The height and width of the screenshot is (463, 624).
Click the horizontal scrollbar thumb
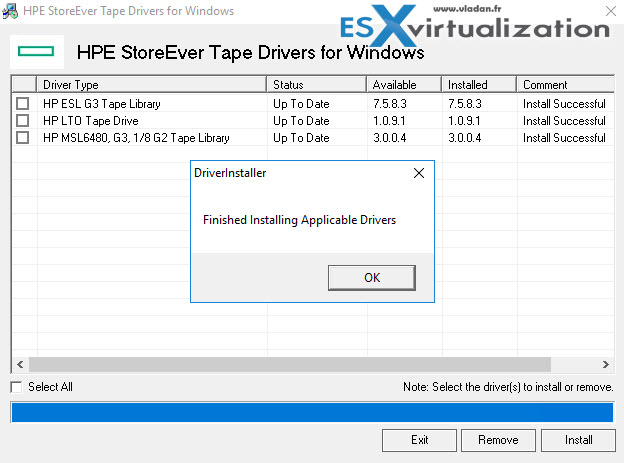(x=290, y=364)
